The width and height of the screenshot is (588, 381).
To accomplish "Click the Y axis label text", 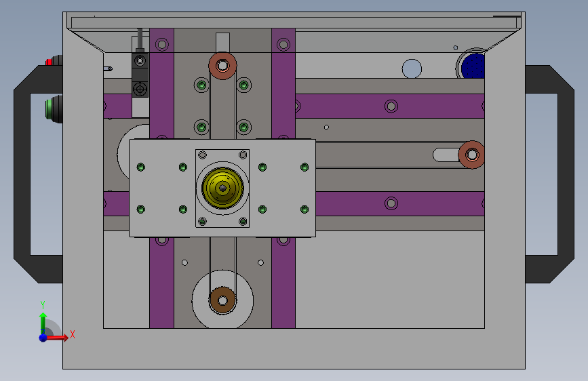I will click(43, 305).
